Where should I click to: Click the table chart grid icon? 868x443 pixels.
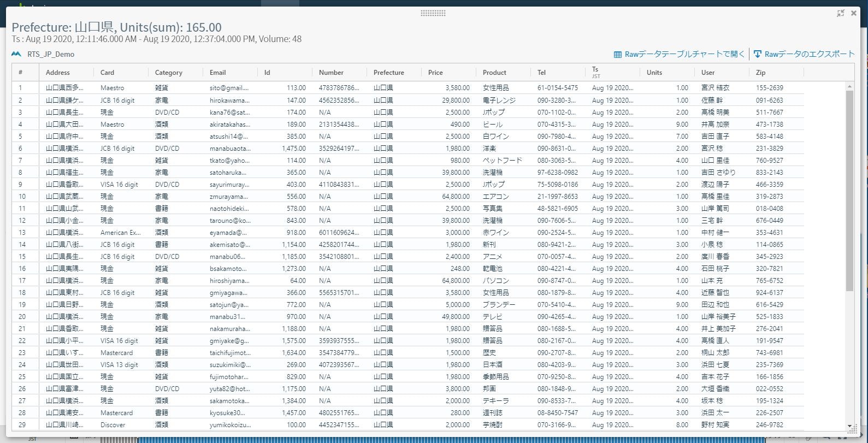point(618,55)
